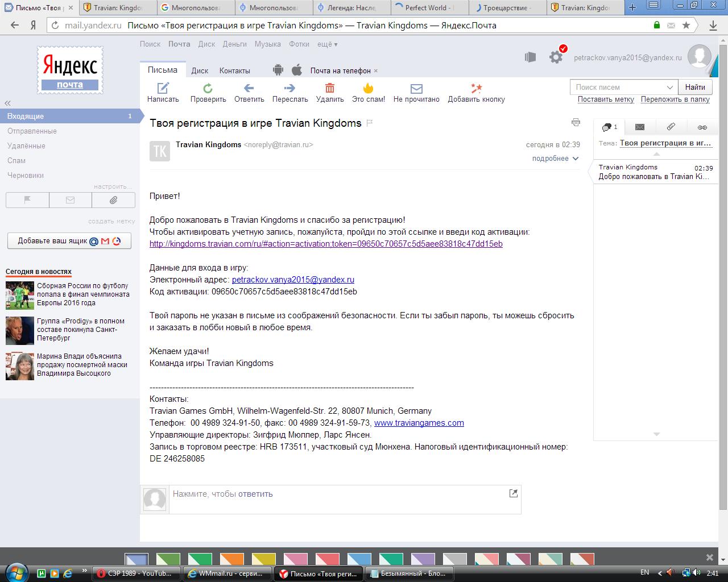Pick the orange theme swatch
This screenshot has height=582, width=728.
pyautogui.click(x=232, y=560)
